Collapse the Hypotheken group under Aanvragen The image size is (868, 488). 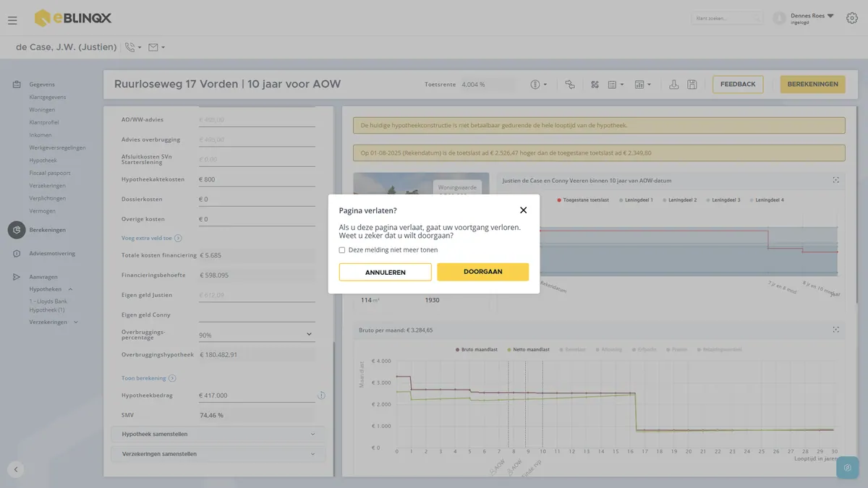point(70,289)
